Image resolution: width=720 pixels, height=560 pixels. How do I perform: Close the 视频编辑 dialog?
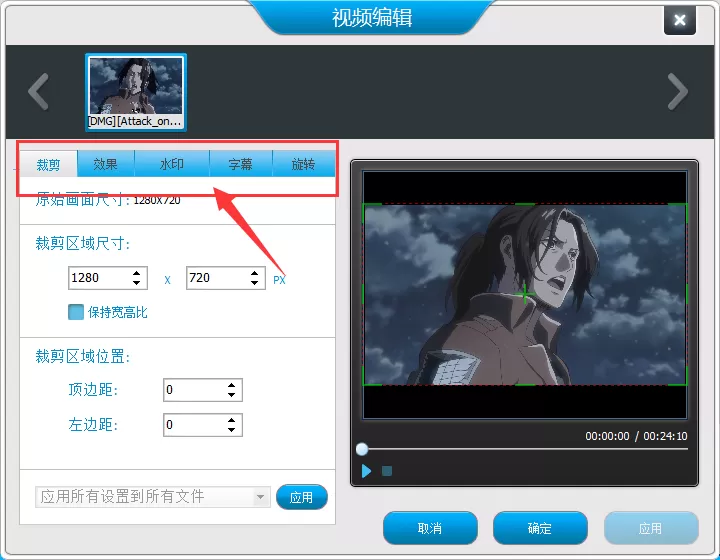[680, 20]
